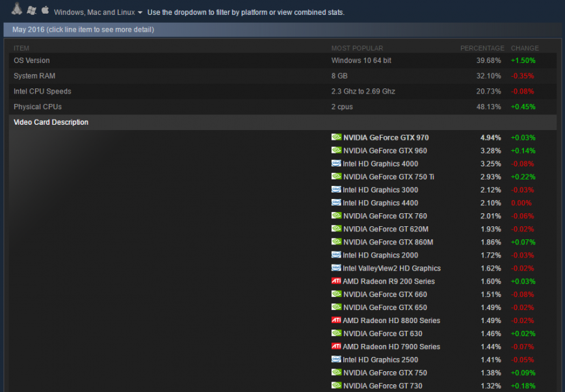Click NVIDIA icon beside GeForce GTX 750
This screenshot has width=565, height=392.
click(x=336, y=372)
